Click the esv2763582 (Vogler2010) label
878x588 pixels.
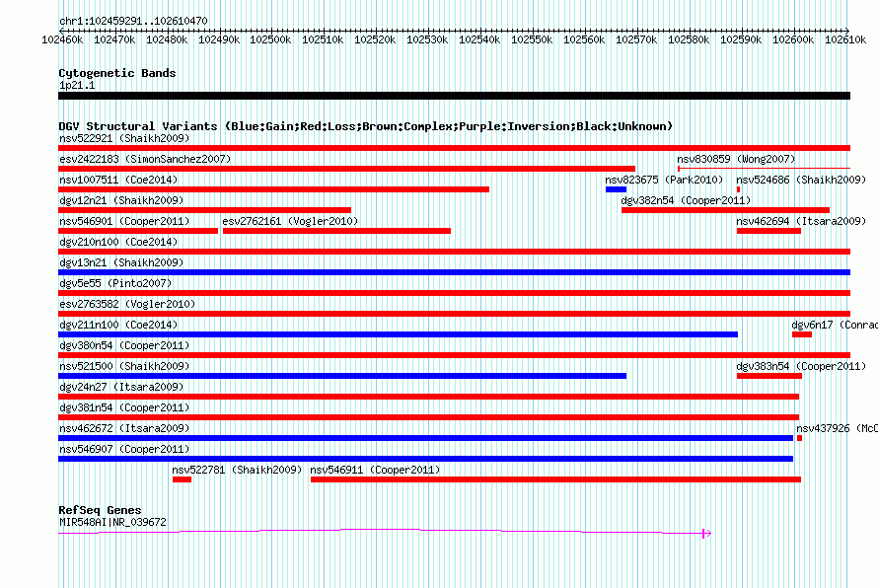pyautogui.click(x=127, y=304)
